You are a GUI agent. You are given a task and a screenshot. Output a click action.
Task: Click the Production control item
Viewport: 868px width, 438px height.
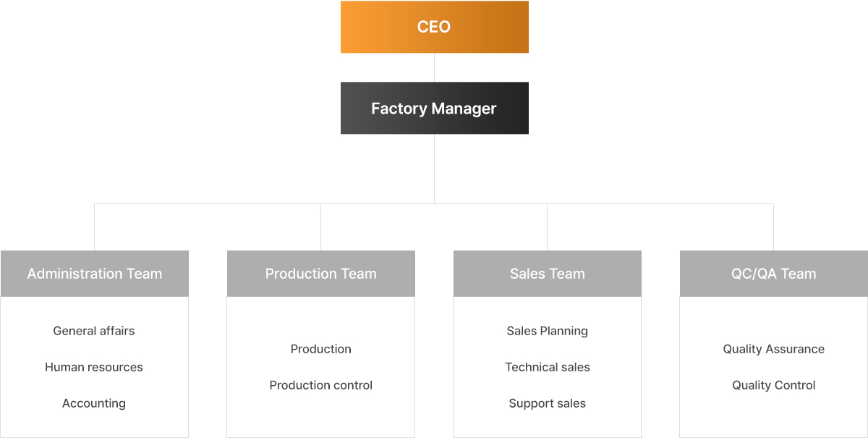(321, 385)
